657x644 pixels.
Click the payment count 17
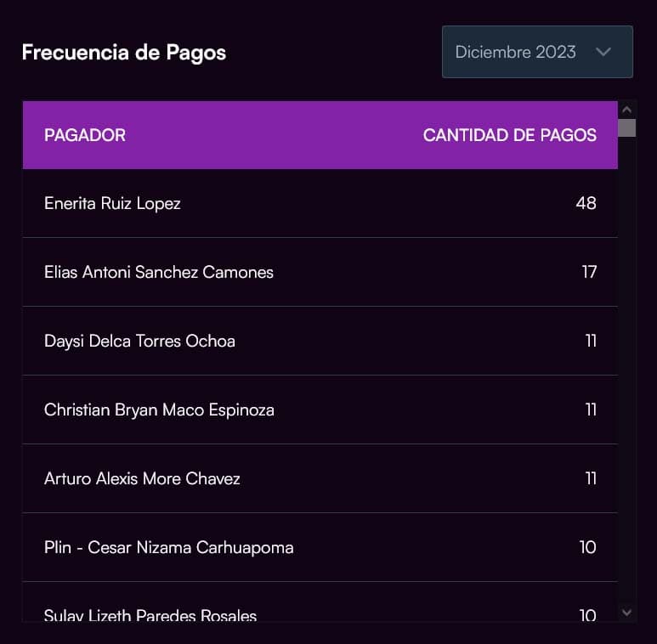click(589, 272)
